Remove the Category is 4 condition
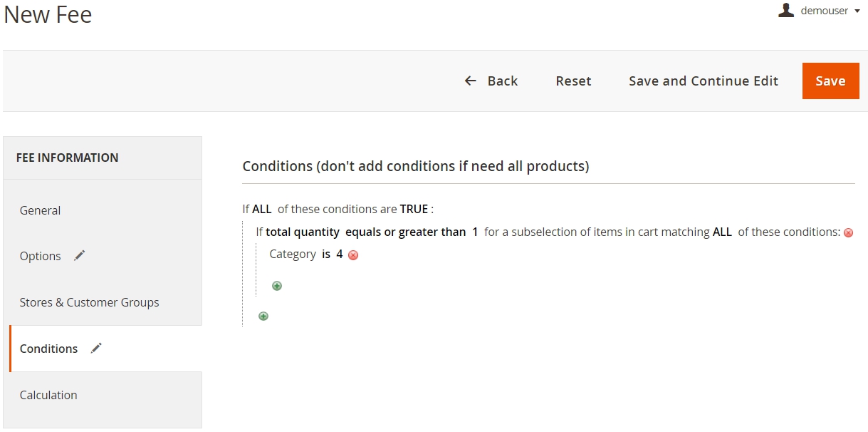The height and width of the screenshot is (432, 868). [x=353, y=255]
